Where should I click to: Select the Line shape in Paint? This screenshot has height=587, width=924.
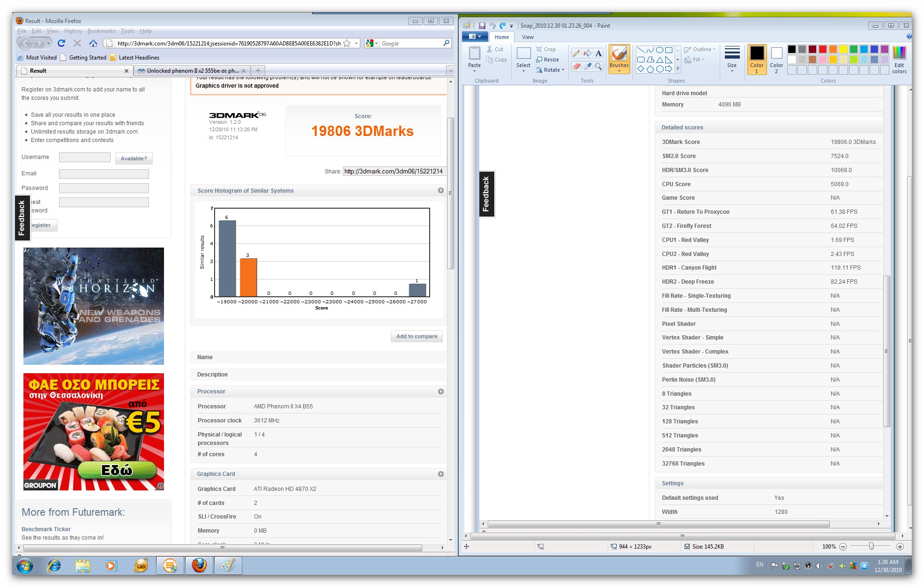[x=641, y=50]
